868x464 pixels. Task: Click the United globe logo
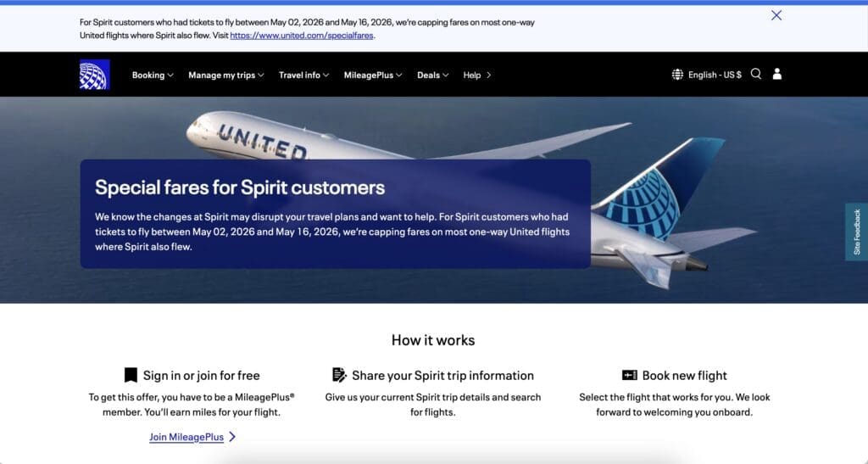[x=95, y=75]
